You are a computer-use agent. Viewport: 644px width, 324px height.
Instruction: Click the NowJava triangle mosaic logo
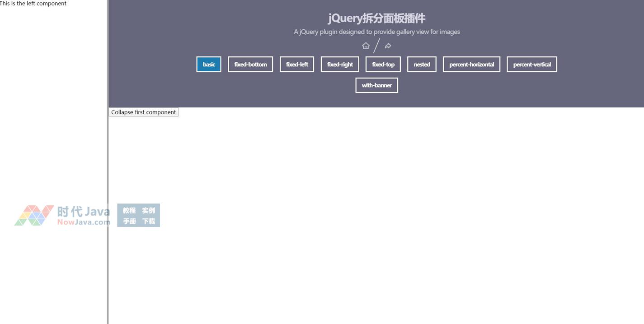(34, 215)
